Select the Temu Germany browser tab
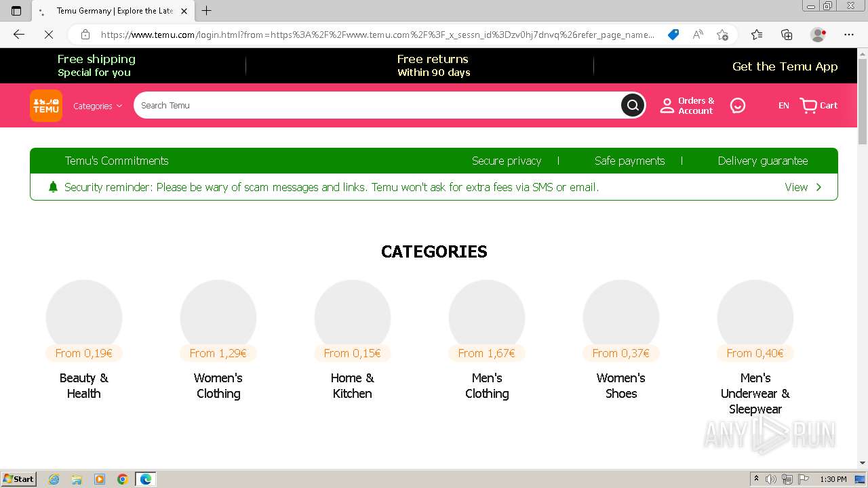 click(112, 11)
